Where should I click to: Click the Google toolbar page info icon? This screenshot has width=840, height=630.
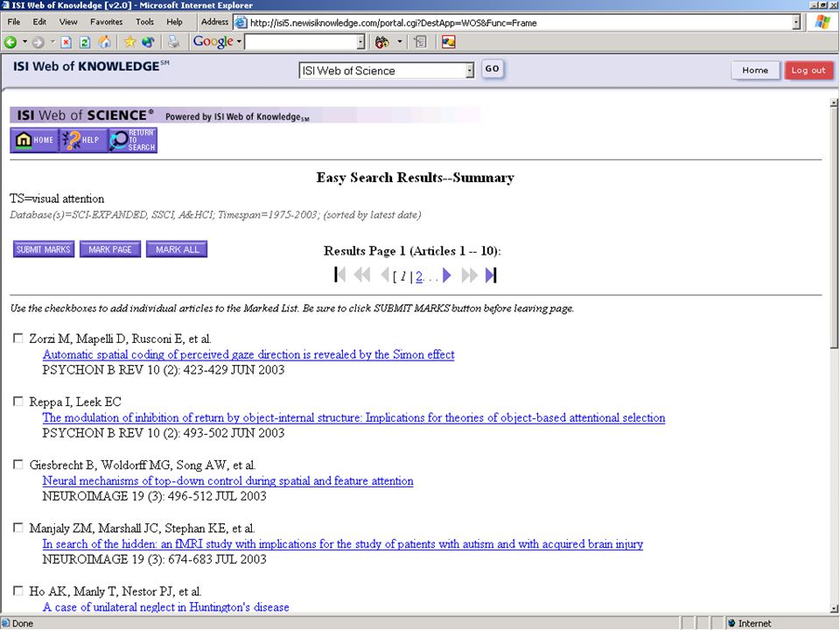(x=421, y=42)
